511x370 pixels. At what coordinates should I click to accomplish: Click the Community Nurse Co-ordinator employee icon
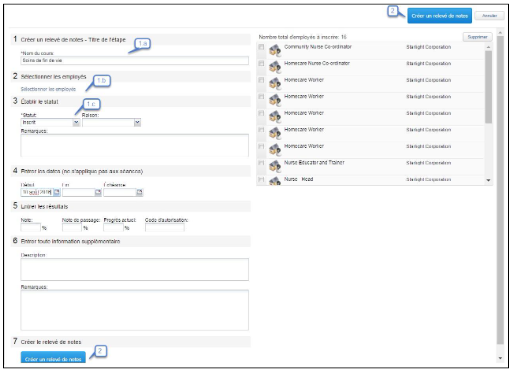(275, 50)
